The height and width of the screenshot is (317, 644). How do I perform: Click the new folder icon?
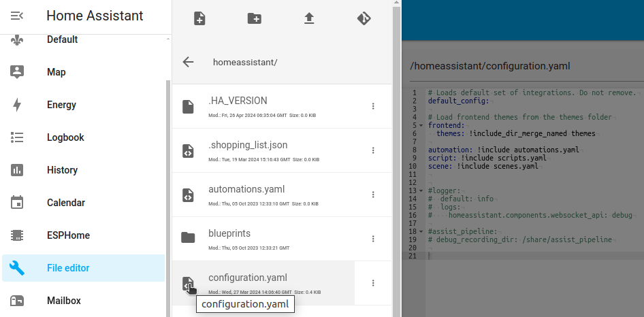click(254, 18)
